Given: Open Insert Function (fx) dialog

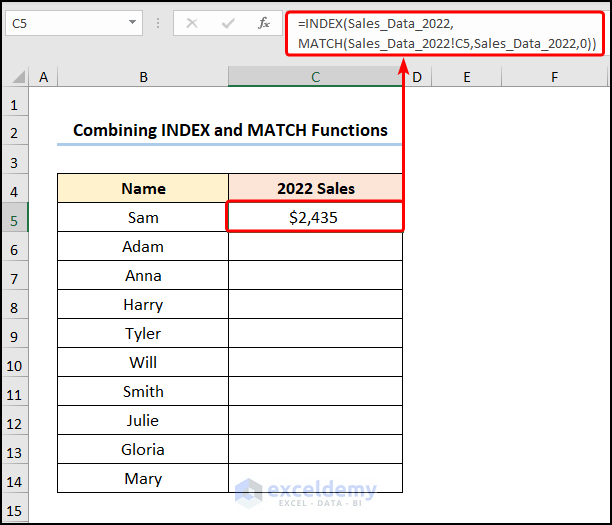Looking at the screenshot, I should click(x=263, y=22).
